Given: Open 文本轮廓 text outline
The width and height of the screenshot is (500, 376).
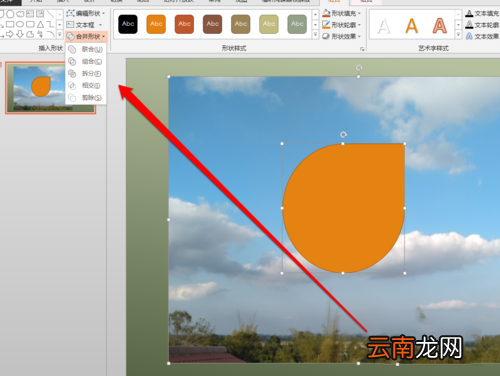Looking at the screenshot, I should [482, 25].
